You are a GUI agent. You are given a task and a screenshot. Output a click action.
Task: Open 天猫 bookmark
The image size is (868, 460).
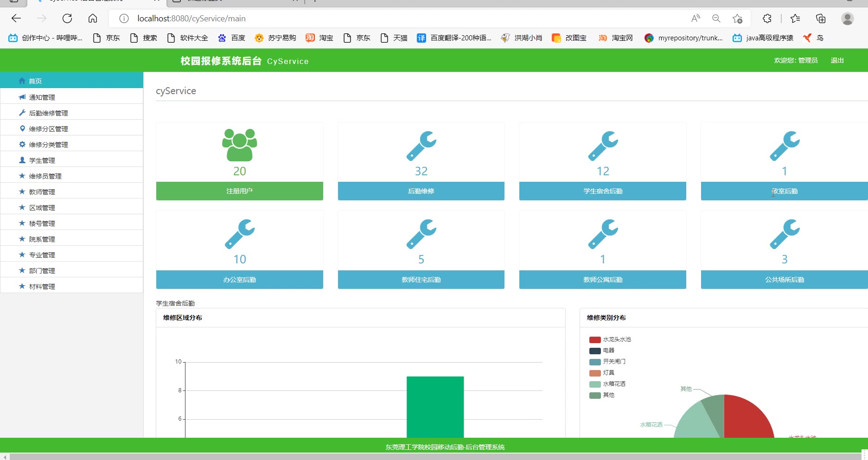[394, 38]
